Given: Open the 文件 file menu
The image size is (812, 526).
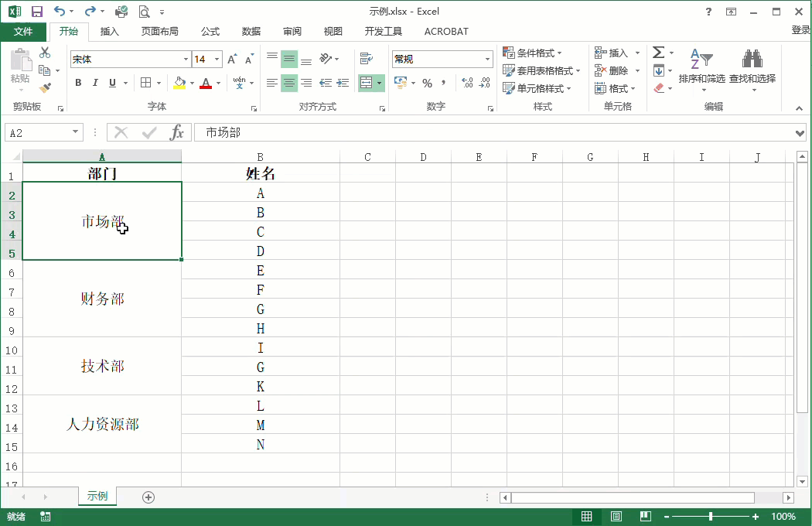Looking at the screenshot, I should 23,32.
